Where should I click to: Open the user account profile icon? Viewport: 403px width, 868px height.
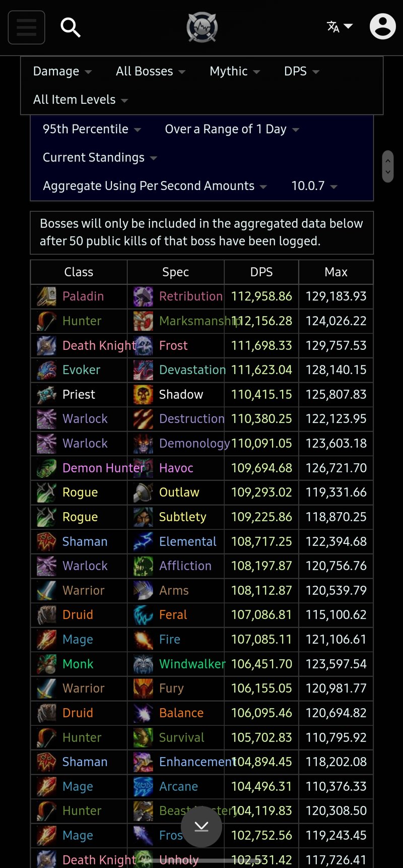383,27
